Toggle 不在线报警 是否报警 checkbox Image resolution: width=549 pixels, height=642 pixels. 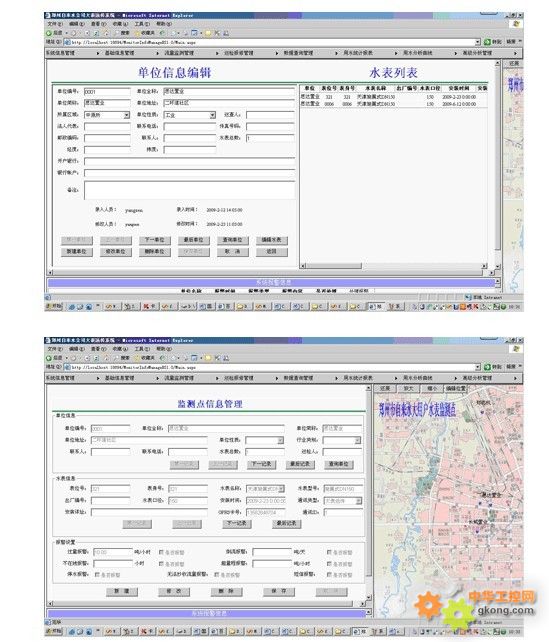tap(161, 564)
